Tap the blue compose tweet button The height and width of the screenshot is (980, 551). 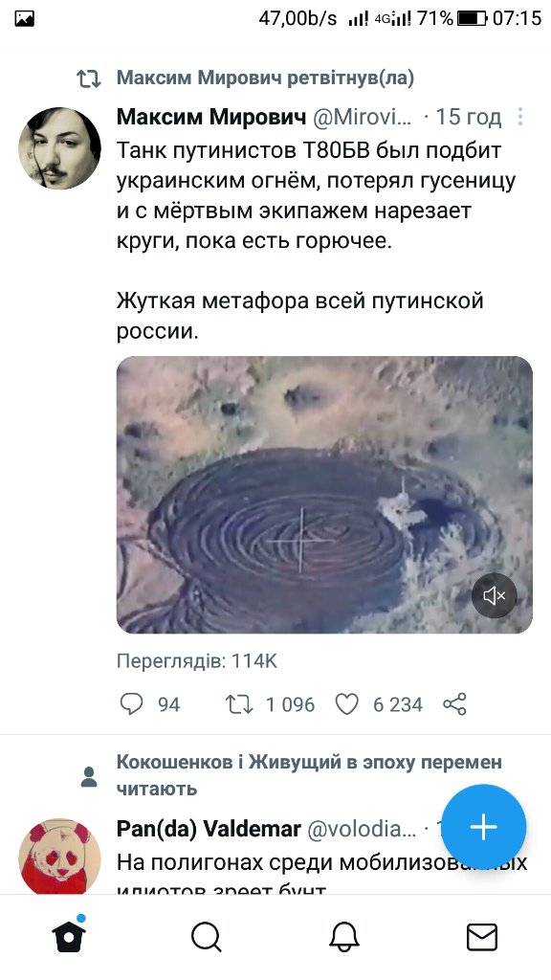pyautogui.click(x=484, y=826)
